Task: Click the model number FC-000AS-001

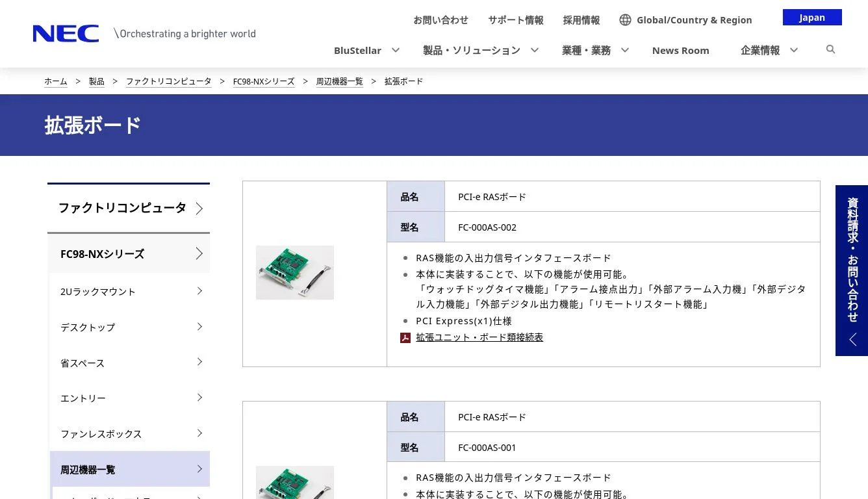Action: [x=487, y=448]
